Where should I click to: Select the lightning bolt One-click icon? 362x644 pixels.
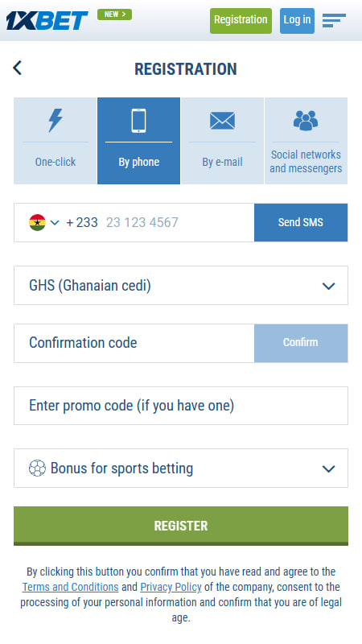tap(56, 120)
